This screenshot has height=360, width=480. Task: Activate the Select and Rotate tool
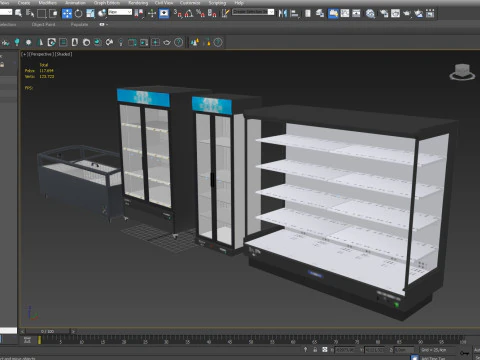[79, 13]
